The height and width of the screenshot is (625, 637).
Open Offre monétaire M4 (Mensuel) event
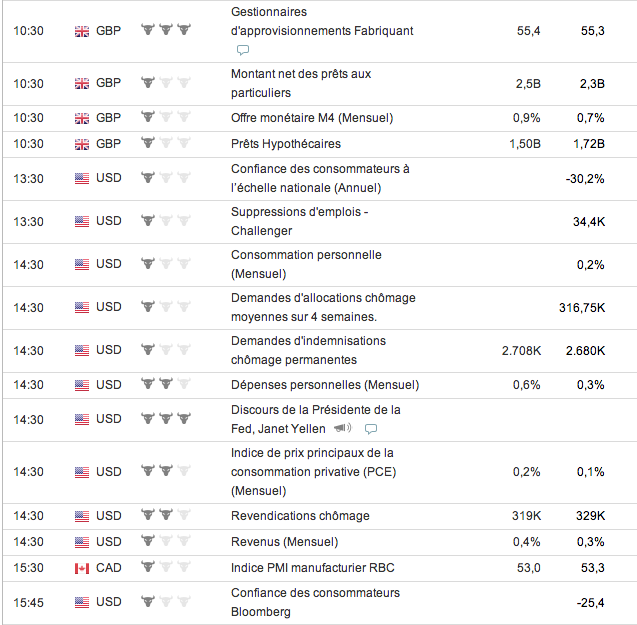[x=312, y=118]
